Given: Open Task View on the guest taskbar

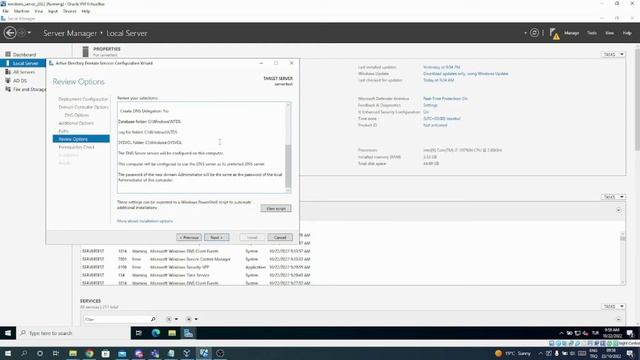Looking at the screenshot, I should click(139, 333).
